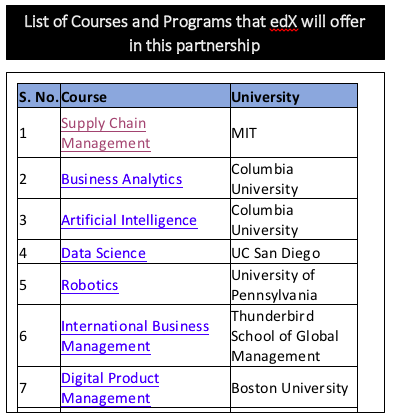Open the Data Science link
Screen dimensions: 393x420
coord(104,253)
